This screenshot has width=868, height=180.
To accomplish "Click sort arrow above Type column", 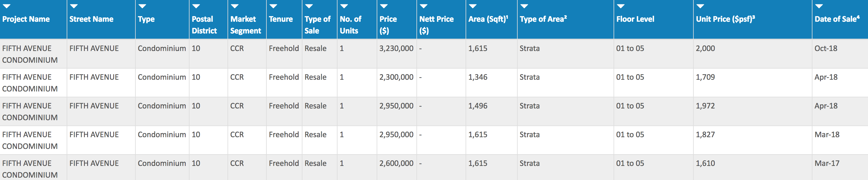I will click(x=142, y=6).
